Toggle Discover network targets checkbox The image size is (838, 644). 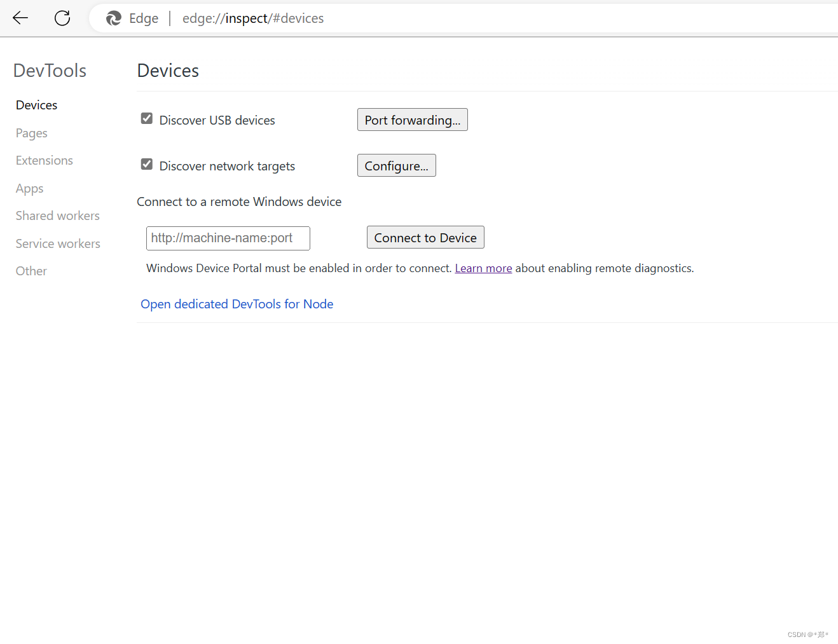(x=147, y=165)
